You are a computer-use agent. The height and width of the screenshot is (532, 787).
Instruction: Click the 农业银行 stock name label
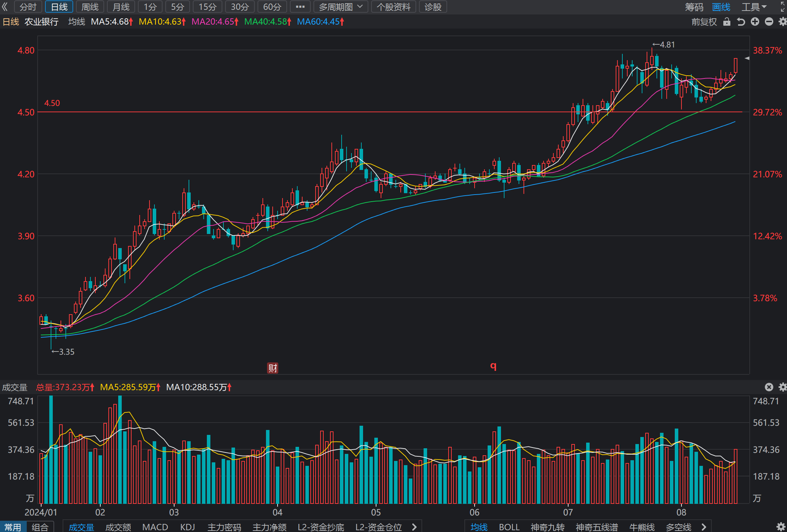[42, 22]
